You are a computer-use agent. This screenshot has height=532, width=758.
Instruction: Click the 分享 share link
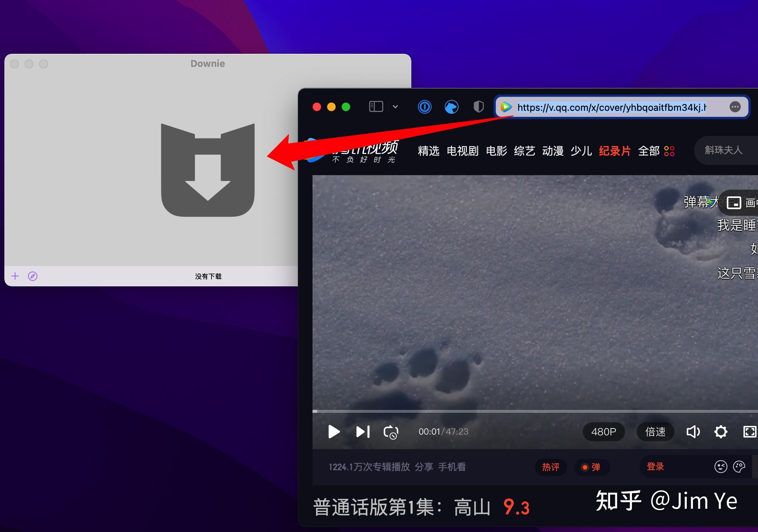coord(424,467)
